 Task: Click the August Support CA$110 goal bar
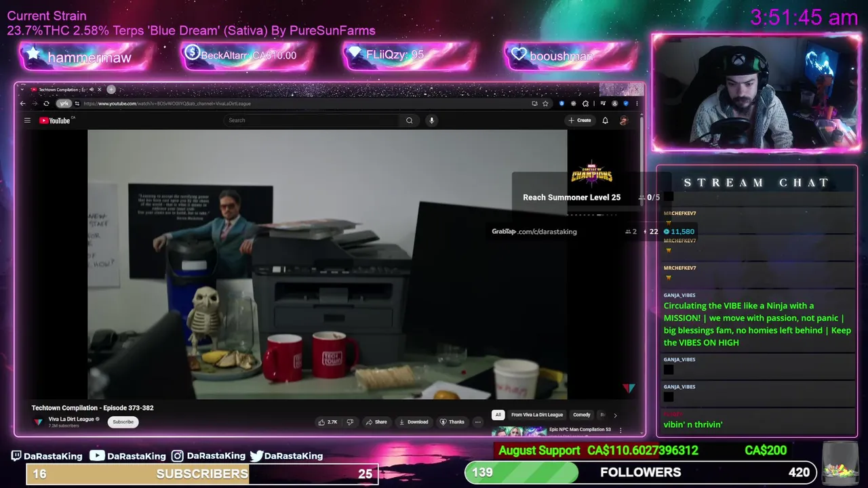(642, 451)
